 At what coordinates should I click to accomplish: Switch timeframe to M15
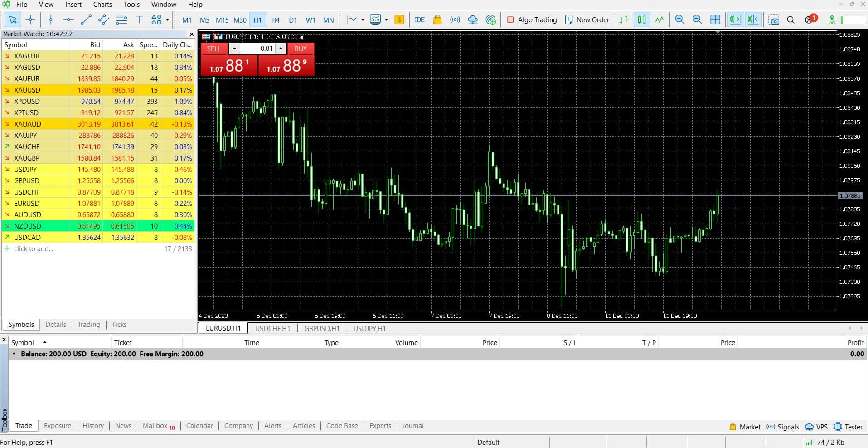click(222, 20)
